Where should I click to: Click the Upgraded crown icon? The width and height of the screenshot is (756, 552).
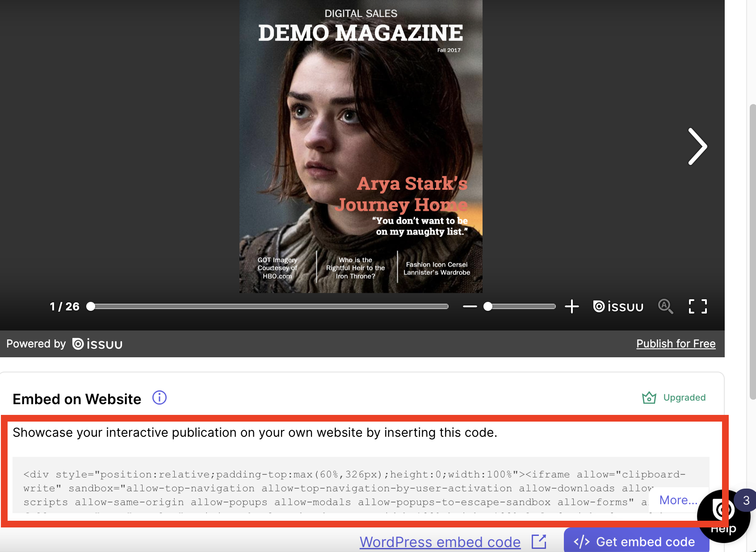pos(649,397)
